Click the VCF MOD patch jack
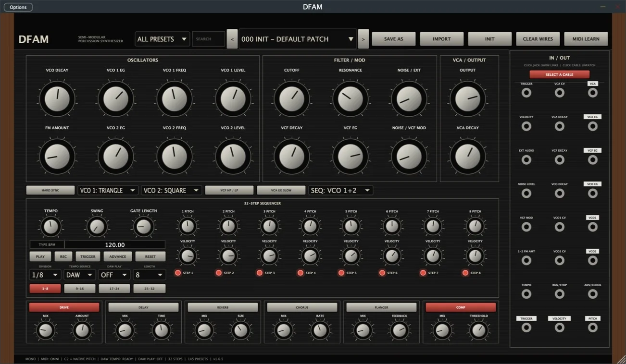Screen dimensions: 626x364 [526, 227]
